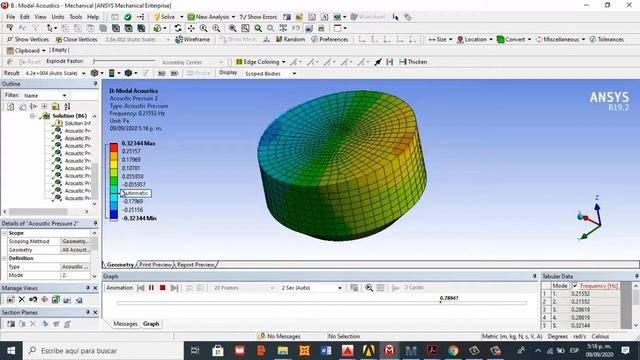Image resolution: width=640 pixels, height=360 pixels.
Task: Run the Solve command
Action: pyautogui.click(x=164, y=17)
